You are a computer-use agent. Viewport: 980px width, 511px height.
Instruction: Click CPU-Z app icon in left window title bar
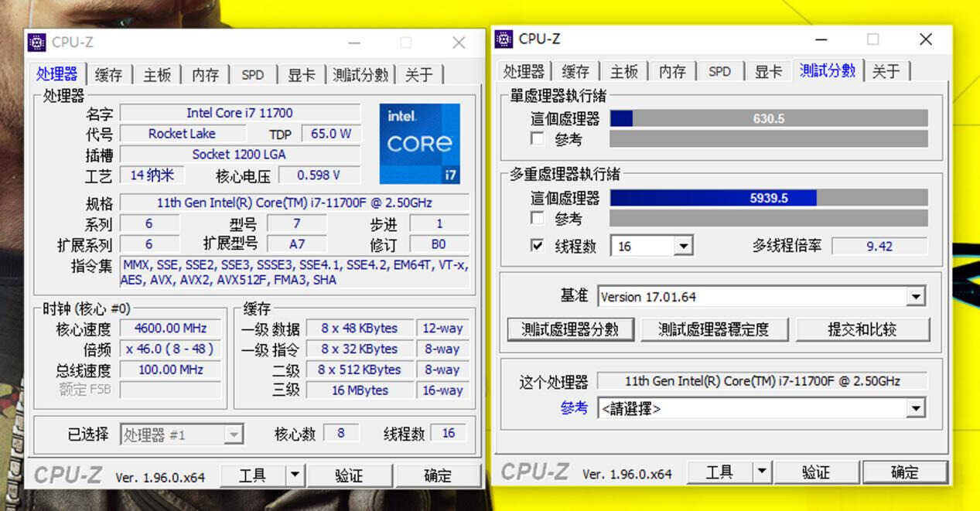click(x=38, y=42)
